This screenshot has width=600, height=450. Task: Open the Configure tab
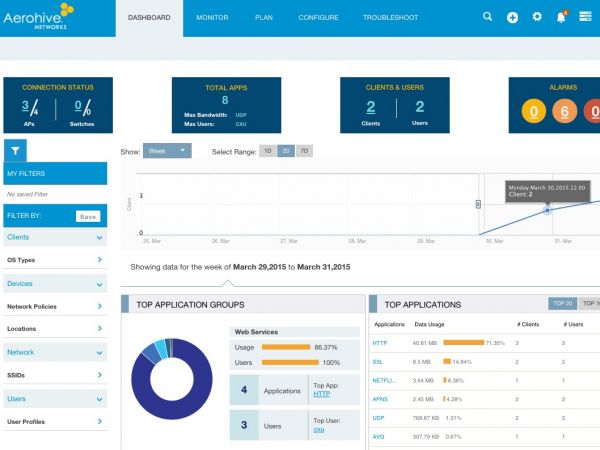tap(318, 18)
